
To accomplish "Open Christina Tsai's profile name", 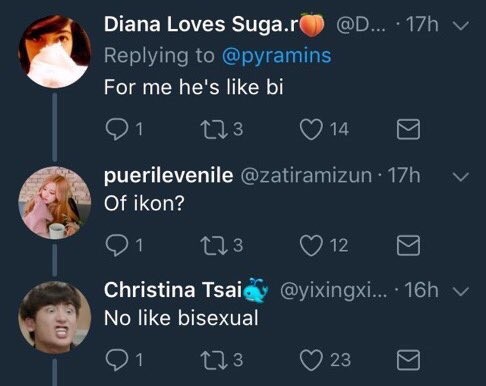I will pos(173,290).
